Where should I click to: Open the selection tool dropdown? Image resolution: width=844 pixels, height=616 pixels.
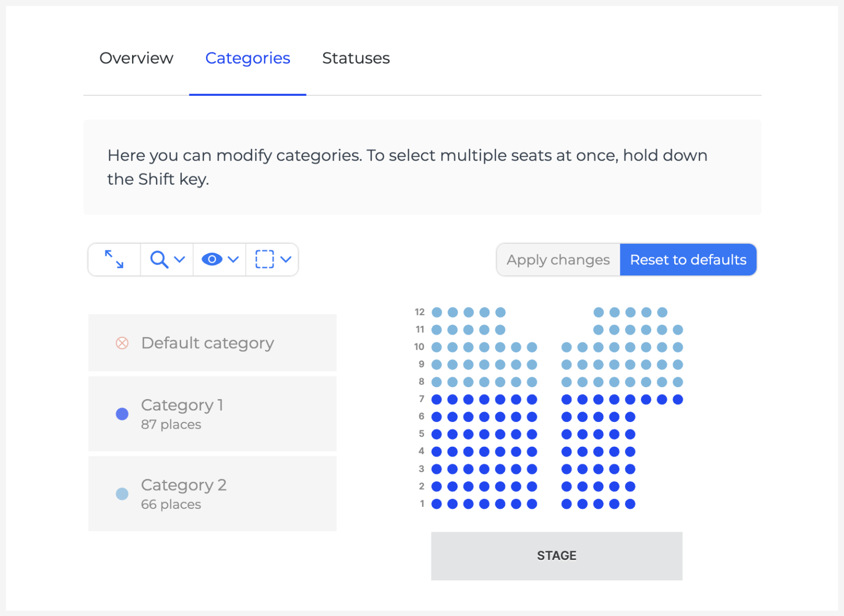coord(287,259)
